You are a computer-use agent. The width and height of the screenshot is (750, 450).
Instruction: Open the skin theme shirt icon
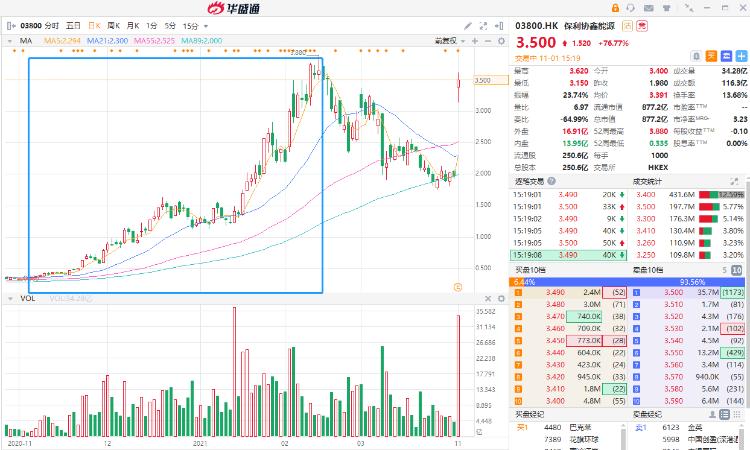[666, 8]
